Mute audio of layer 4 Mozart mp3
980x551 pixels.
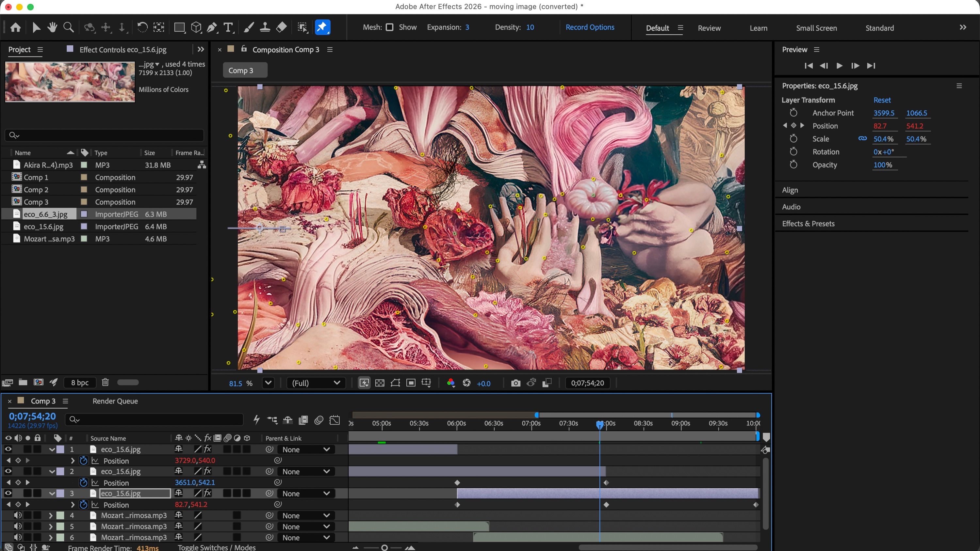18,515
